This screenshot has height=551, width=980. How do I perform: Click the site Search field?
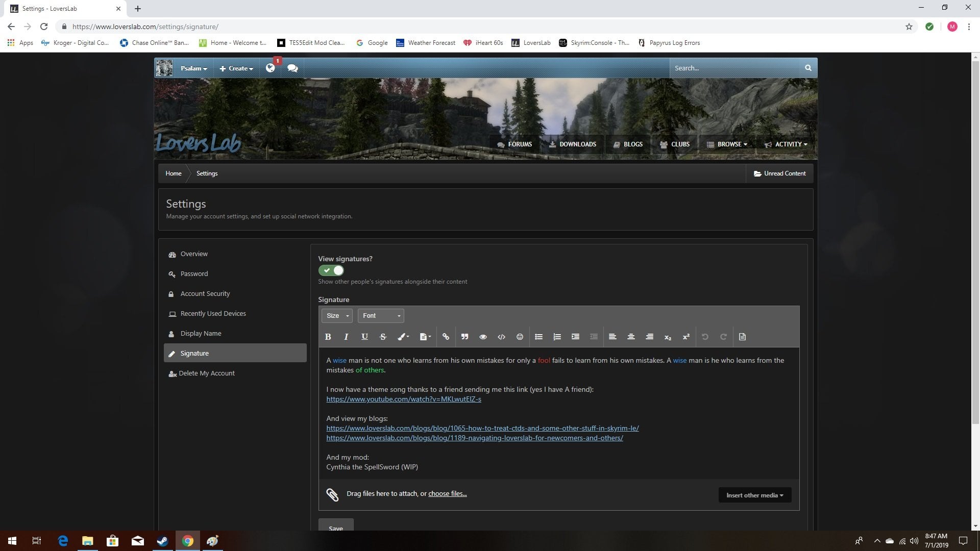coord(734,68)
